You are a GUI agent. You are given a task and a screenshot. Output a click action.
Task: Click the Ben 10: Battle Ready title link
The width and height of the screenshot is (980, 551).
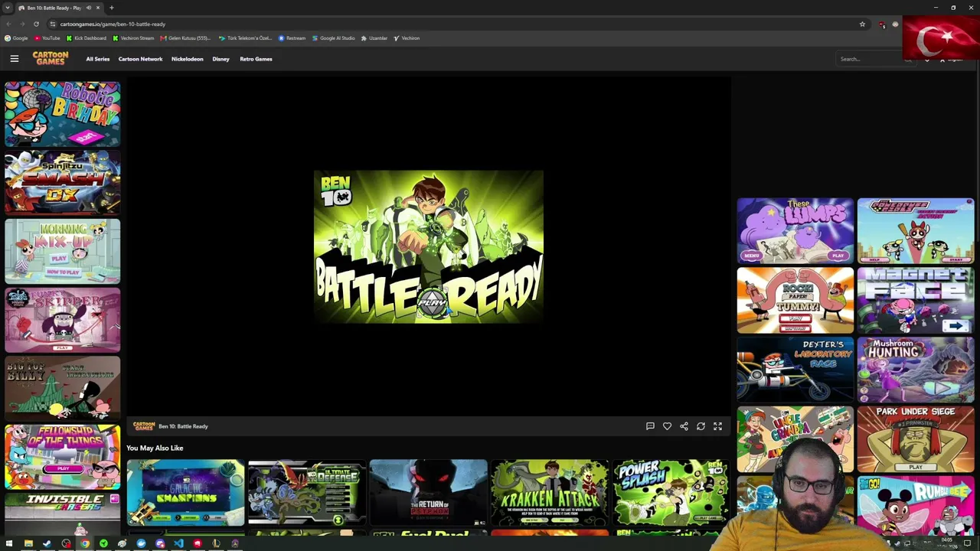(183, 426)
